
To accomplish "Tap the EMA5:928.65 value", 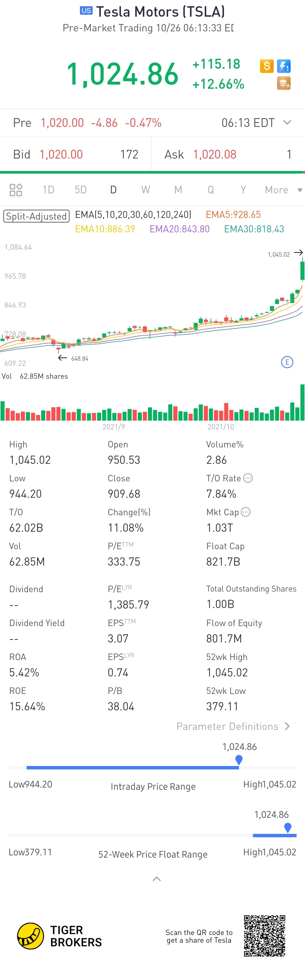I will (233, 215).
